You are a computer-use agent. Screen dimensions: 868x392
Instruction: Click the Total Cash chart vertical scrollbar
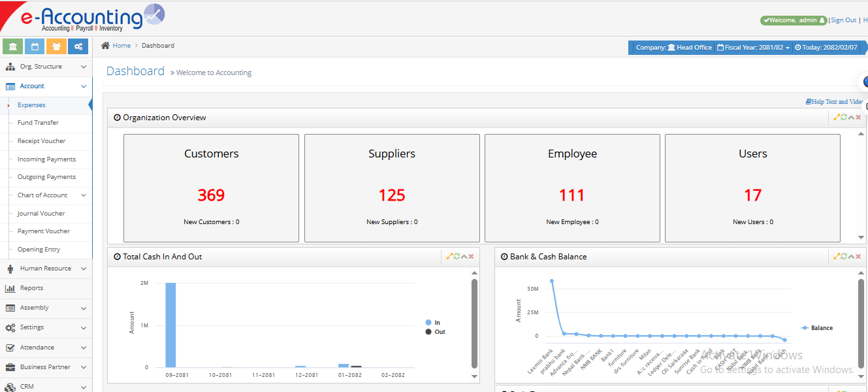tap(475, 323)
